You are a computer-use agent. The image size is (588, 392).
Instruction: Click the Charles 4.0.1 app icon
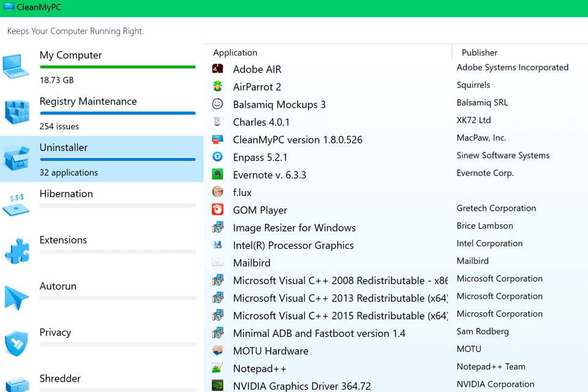click(217, 121)
